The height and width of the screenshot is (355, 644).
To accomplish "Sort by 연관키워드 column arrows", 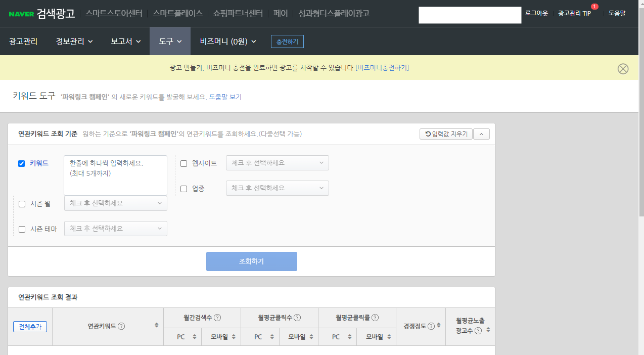I will pyautogui.click(x=157, y=326).
